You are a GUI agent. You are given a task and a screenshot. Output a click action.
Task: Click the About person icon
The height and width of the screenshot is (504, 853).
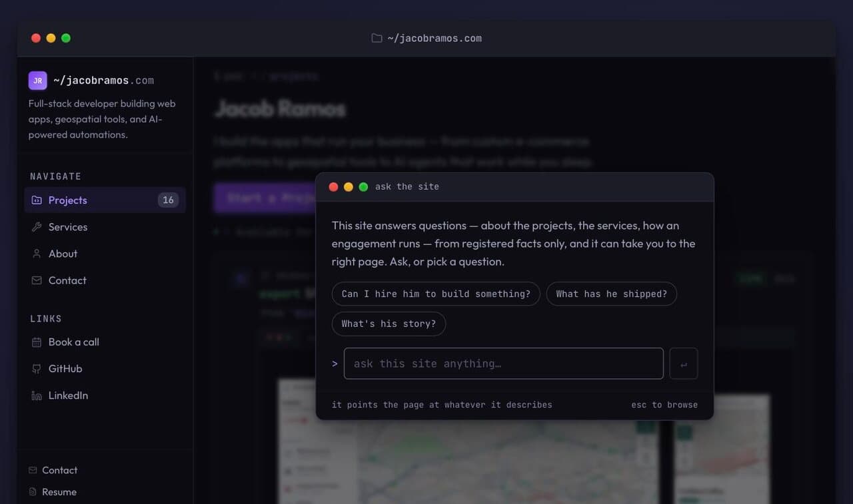[x=37, y=254]
